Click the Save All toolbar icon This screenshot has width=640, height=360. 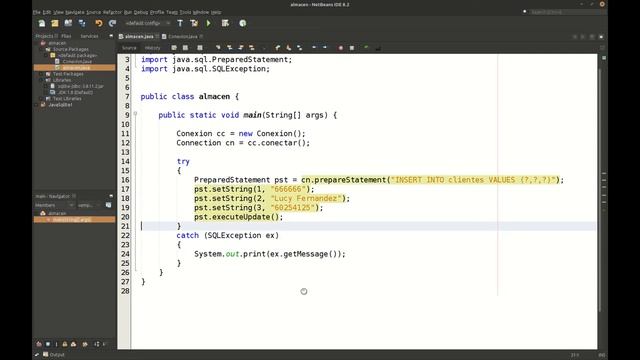(x=82, y=23)
